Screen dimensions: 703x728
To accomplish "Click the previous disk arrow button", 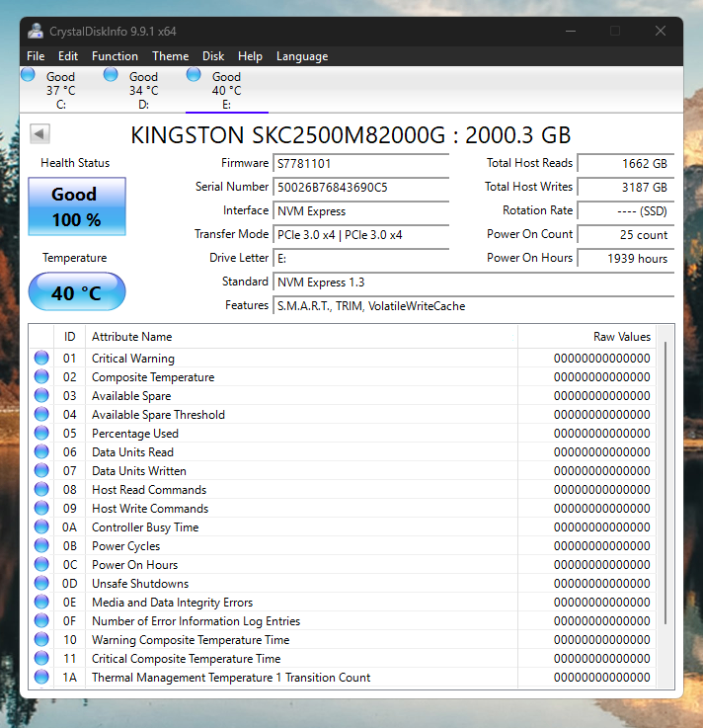I will point(39,134).
